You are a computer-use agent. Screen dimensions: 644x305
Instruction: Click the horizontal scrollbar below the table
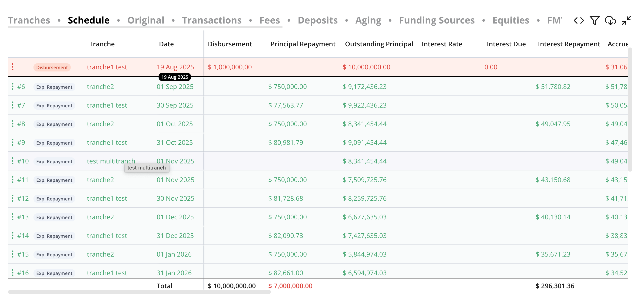pos(139,292)
